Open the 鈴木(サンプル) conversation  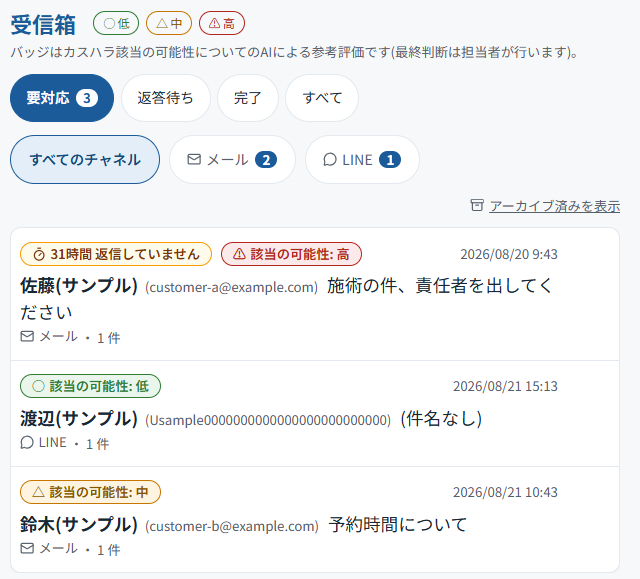(x=315, y=519)
